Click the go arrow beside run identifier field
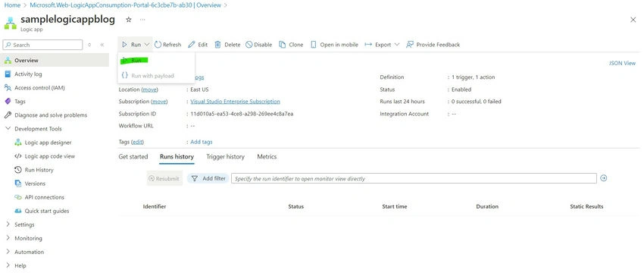 (x=604, y=178)
